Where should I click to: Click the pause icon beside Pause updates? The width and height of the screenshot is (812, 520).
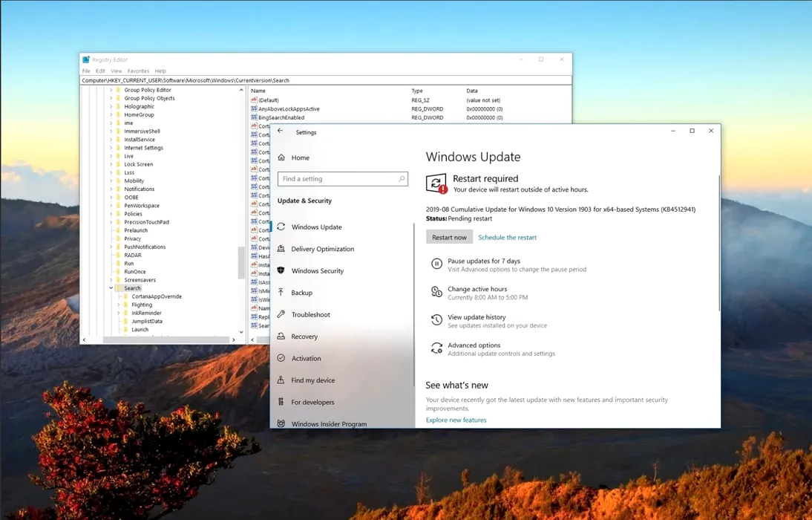[x=436, y=264]
